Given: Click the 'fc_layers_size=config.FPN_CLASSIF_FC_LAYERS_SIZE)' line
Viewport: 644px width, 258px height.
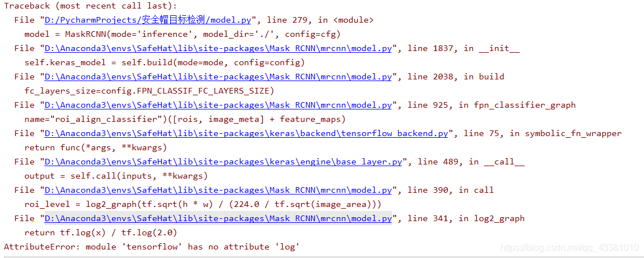Looking at the screenshot, I should (x=149, y=91).
